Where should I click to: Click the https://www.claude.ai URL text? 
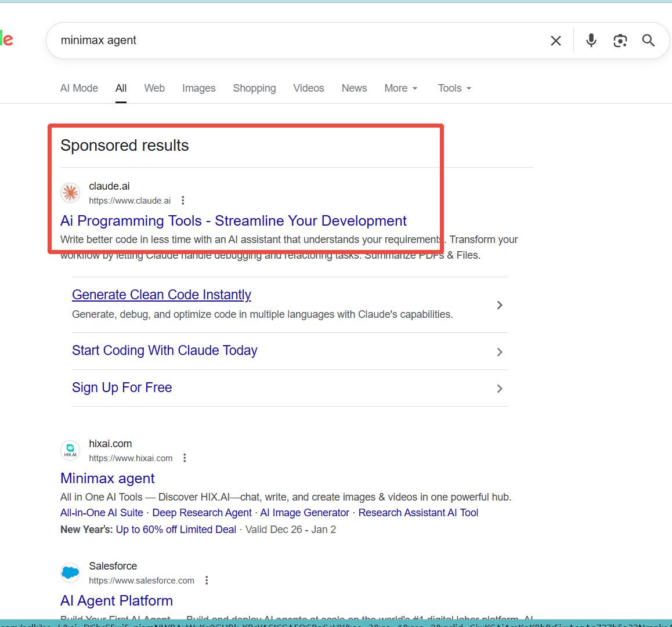pyautogui.click(x=130, y=201)
